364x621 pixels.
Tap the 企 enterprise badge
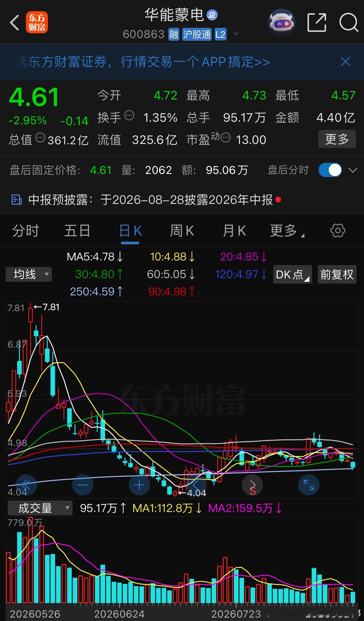pos(212,15)
